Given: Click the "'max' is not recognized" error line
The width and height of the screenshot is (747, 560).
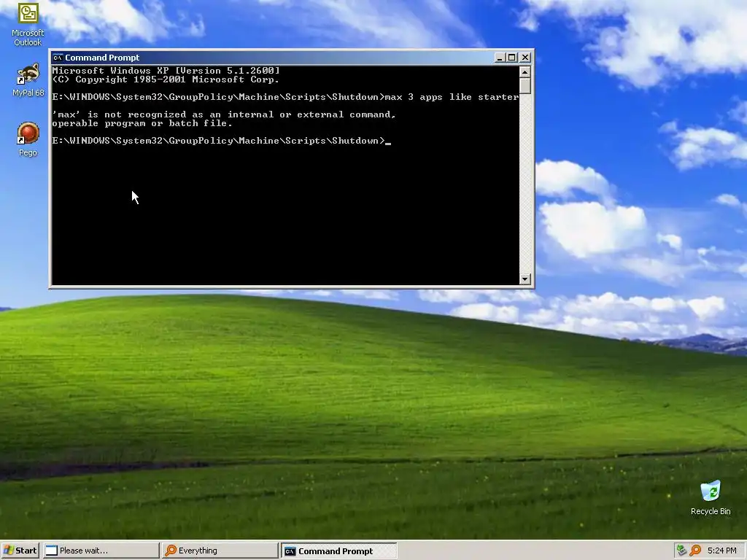Looking at the screenshot, I should coord(224,114).
